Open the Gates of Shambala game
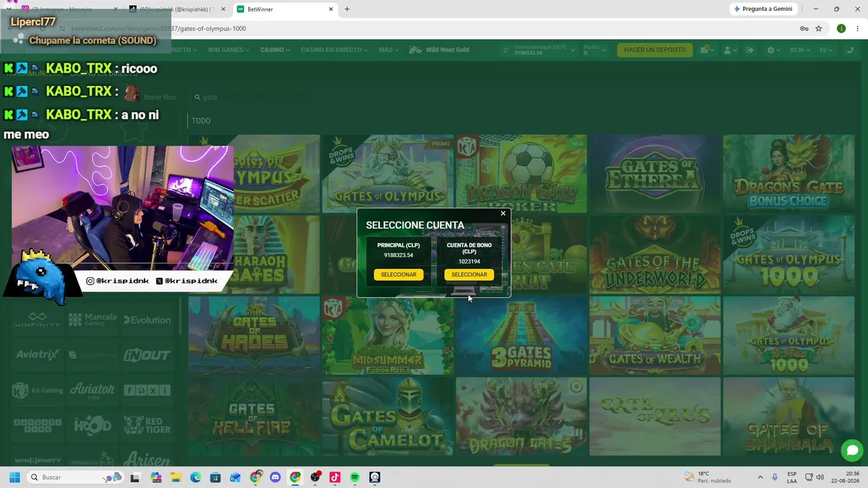The height and width of the screenshot is (488, 868). point(789,417)
